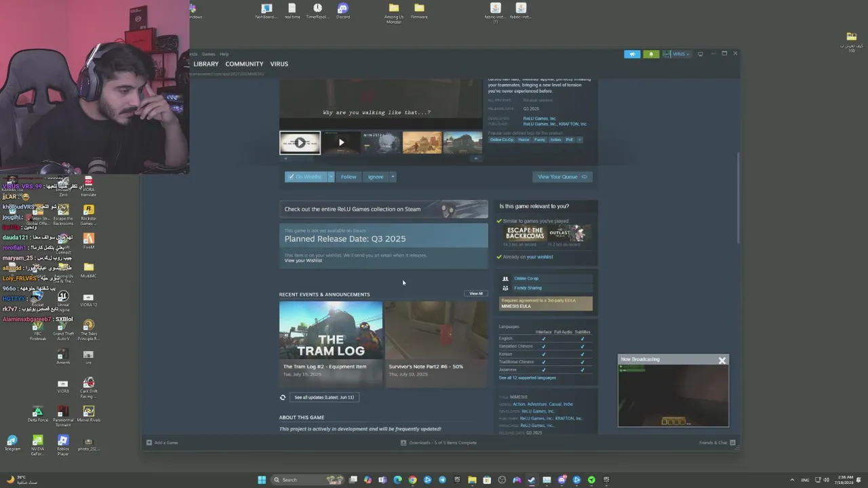This screenshot has width=868, height=488.
Task: Play the second video thumbnail
Action: (x=341, y=143)
